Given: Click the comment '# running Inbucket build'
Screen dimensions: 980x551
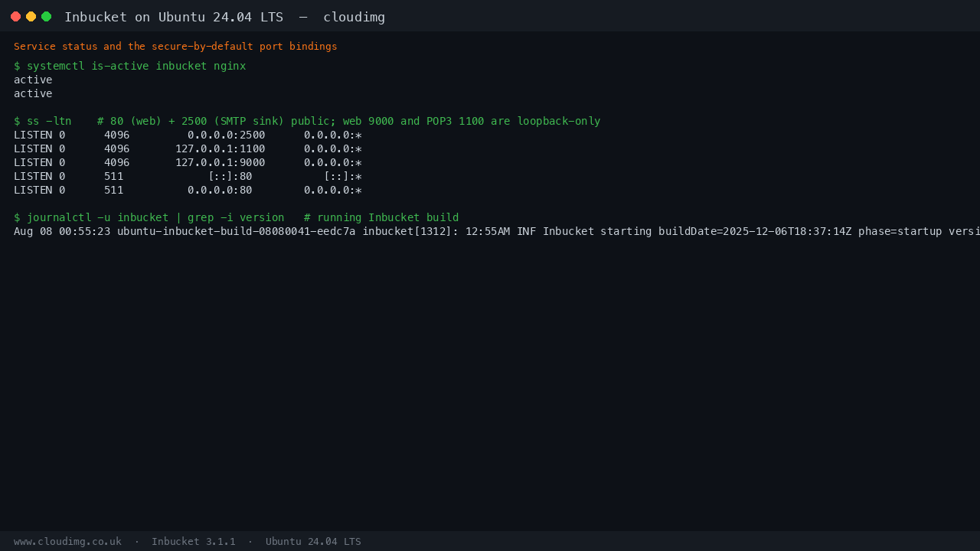Looking at the screenshot, I should coord(381,217).
